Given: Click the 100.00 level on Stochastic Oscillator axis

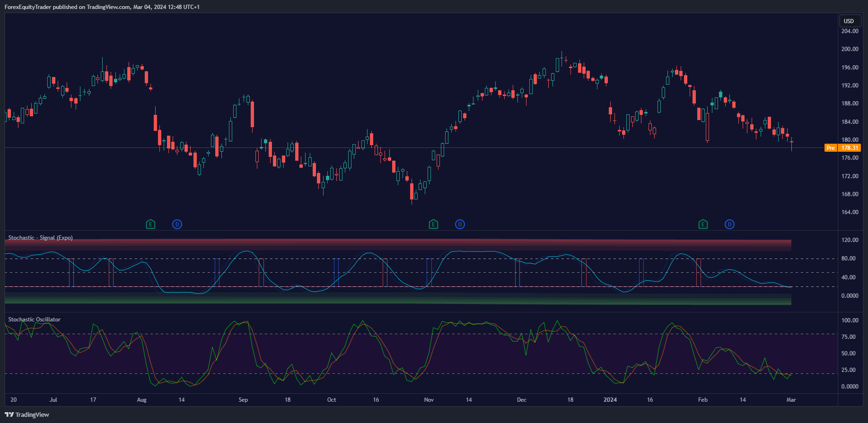Looking at the screenshot, I should point(850,320).
